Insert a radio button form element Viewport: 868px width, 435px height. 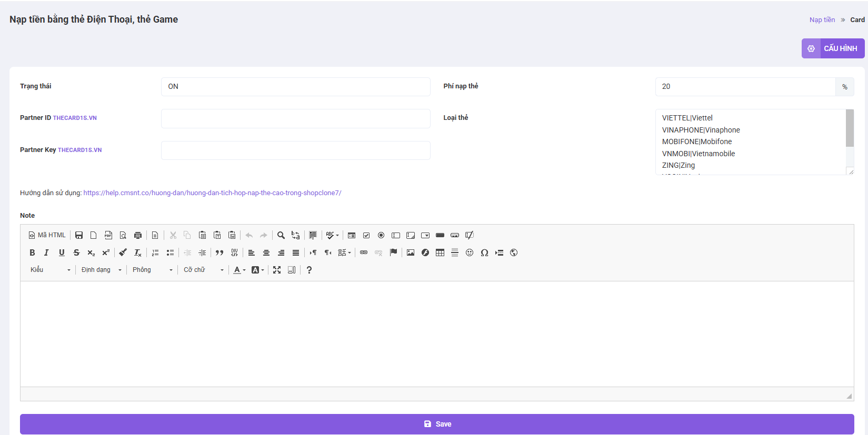381,235
